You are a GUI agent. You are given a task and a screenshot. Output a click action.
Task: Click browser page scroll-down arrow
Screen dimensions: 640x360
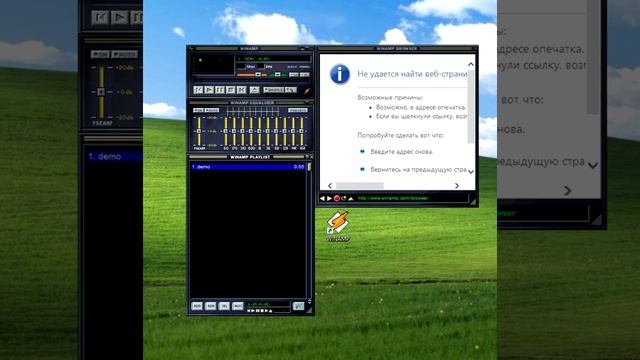coord(471,171)
